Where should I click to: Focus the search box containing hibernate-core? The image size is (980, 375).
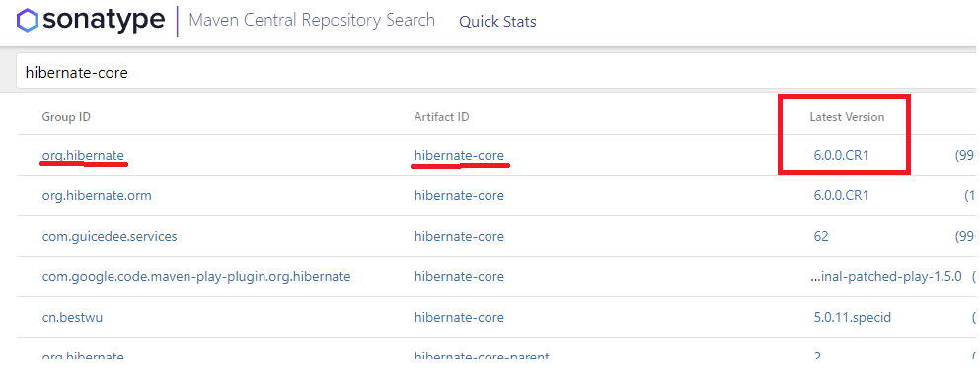pos(496,72)
